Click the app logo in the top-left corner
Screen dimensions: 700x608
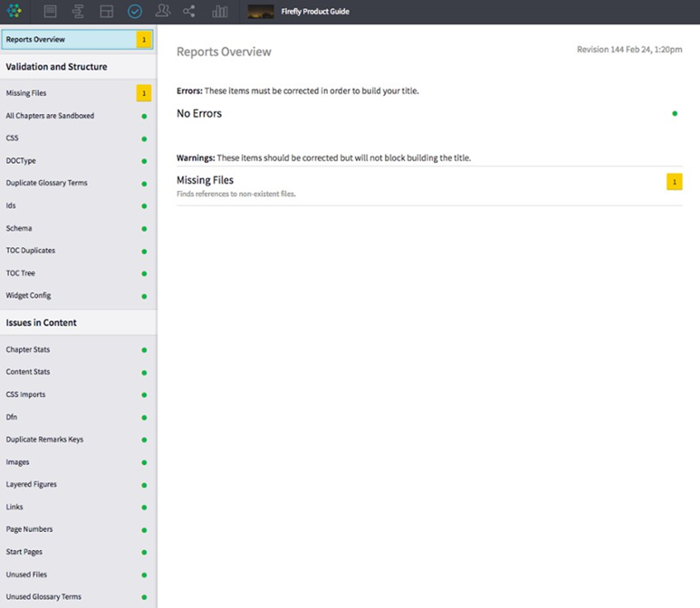(14, 11)
